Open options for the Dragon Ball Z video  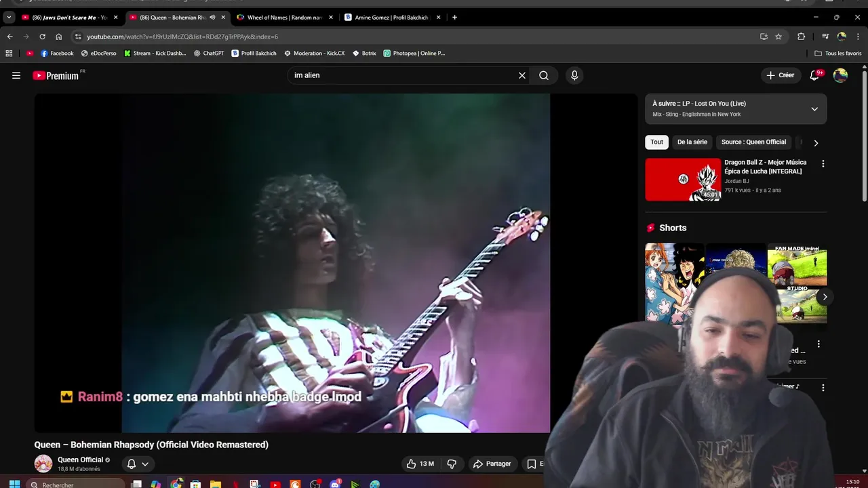[x=823, y=164]
